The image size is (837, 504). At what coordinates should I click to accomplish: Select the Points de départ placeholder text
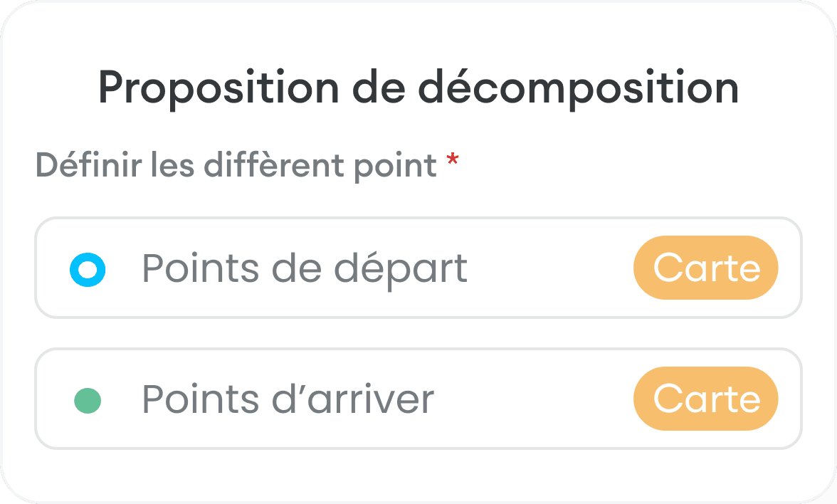[x=305, y=268]
